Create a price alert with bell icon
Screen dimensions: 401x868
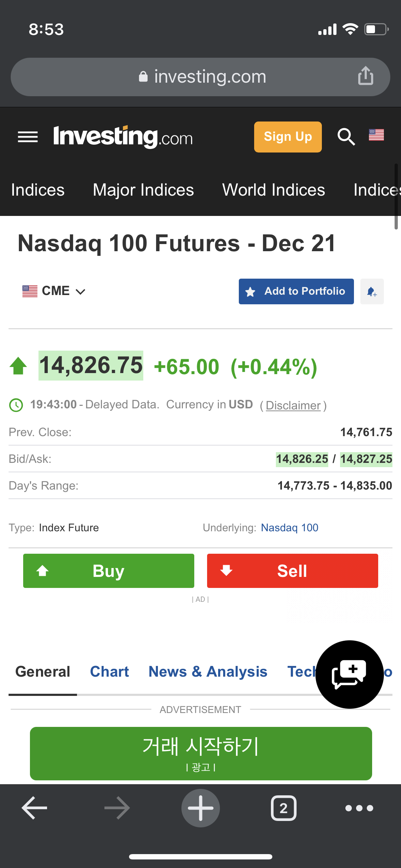coord(372,291)
